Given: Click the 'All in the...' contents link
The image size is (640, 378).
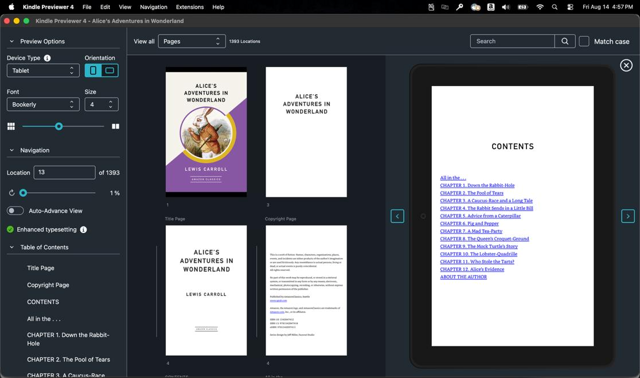Looking at the screenshot, I should pos(453,178).
